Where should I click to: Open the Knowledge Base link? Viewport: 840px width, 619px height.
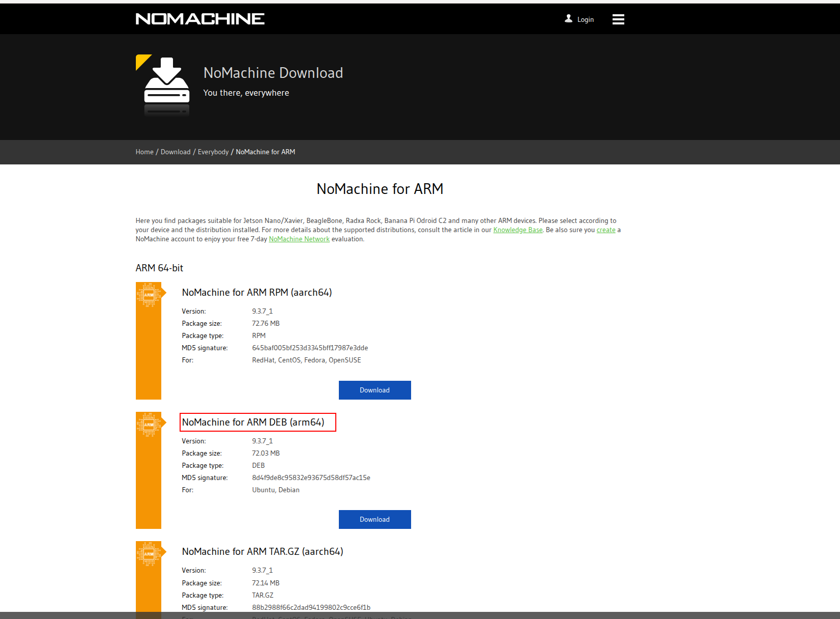(x=518, y=230)
